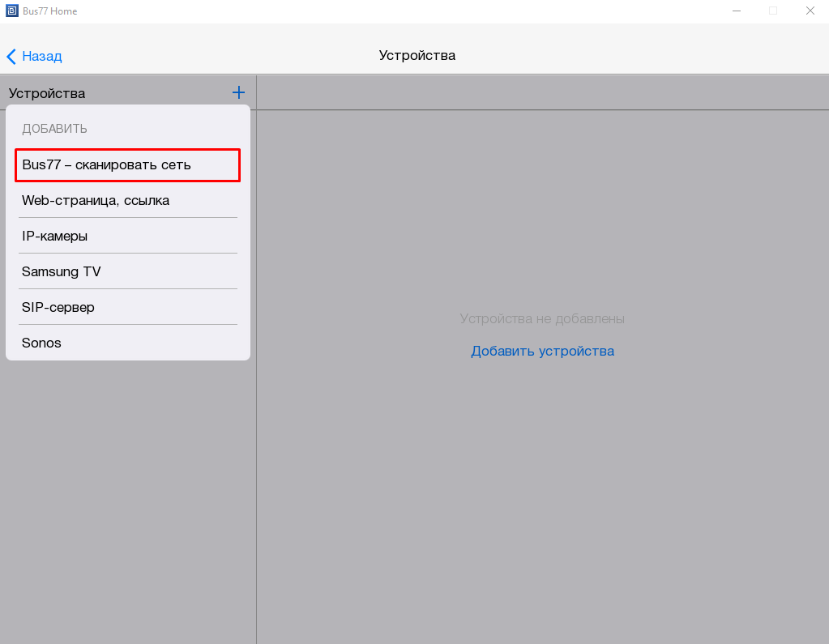Click the "Устройства" sidebar panel header
Screen dimensions: 829x644
coord(47,93)
